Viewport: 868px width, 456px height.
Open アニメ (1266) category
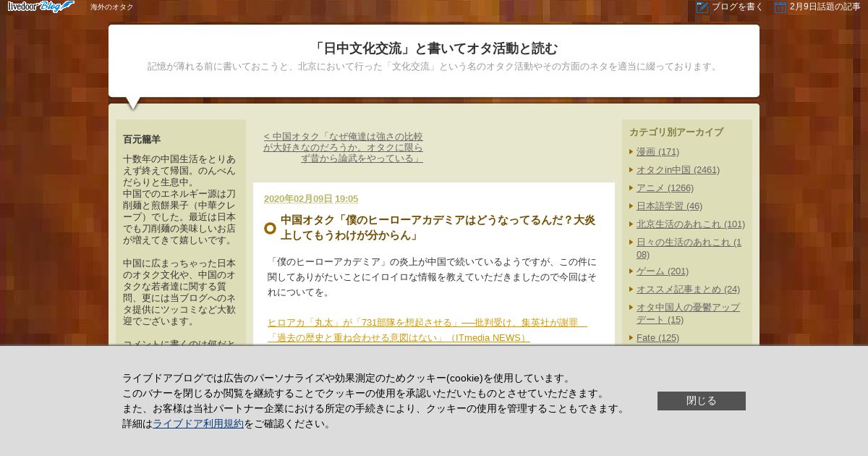pos(665,188)
